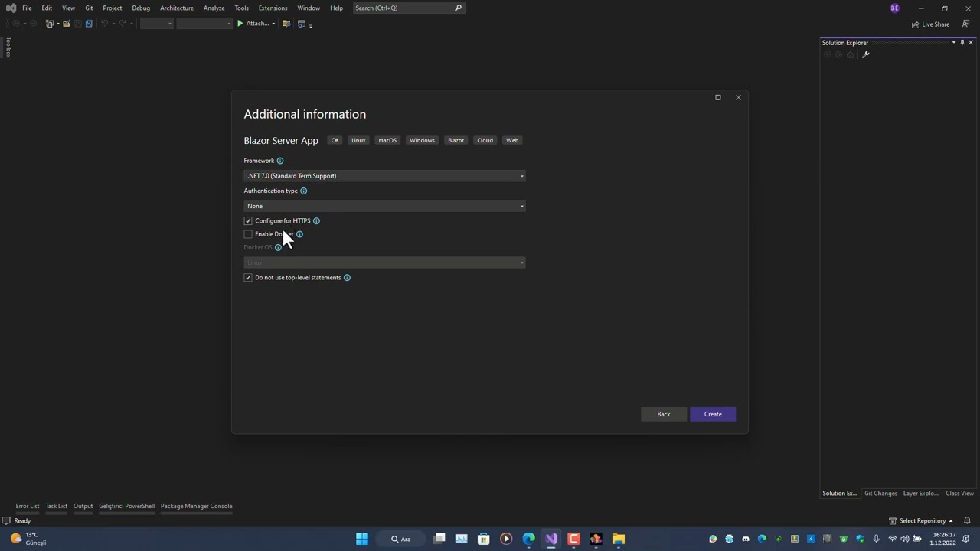Screen dimensions: 980x551
Task: Open Microsoft Edge from taskbar
Action: (x=528, y=539)
